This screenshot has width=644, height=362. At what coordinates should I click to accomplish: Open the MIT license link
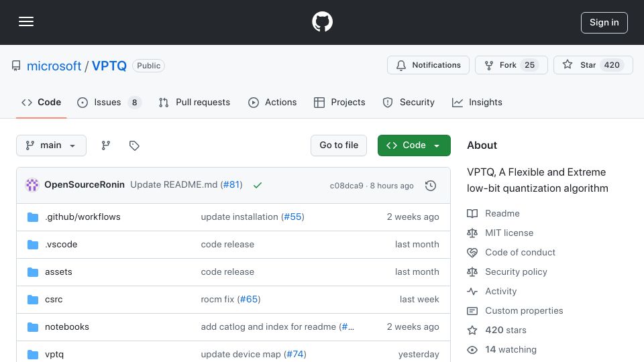point(500,233)
